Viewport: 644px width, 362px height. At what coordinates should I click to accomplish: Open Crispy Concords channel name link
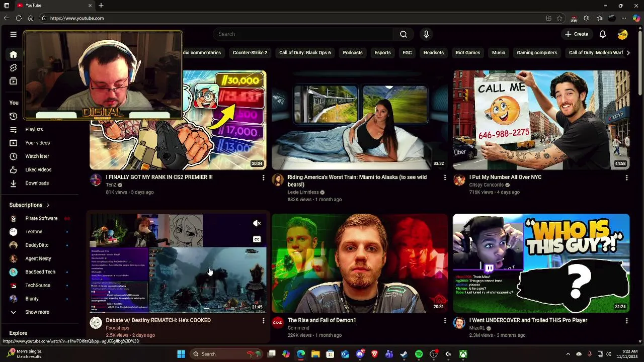click(x=486, y=185)
